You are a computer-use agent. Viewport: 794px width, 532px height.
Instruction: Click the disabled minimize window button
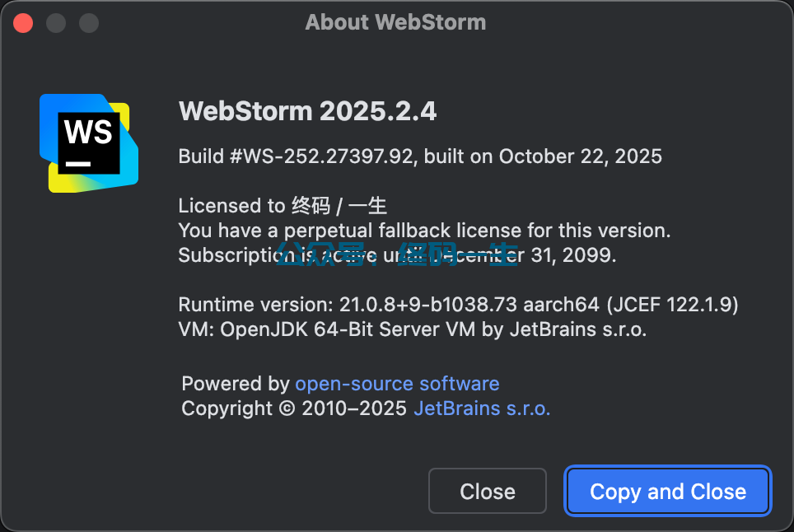tap(56, 22)
